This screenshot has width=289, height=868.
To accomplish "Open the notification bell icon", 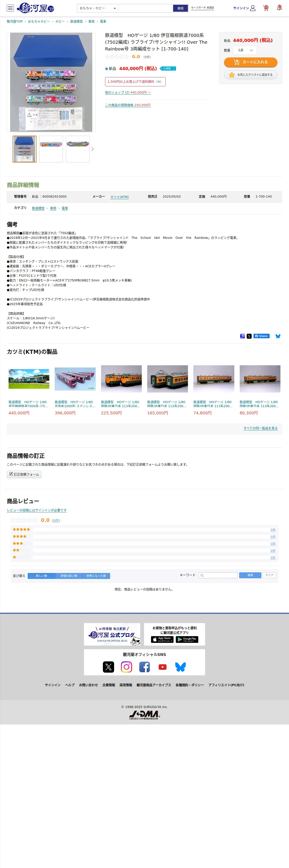I will pyautogui.click(x=279, y=8).
